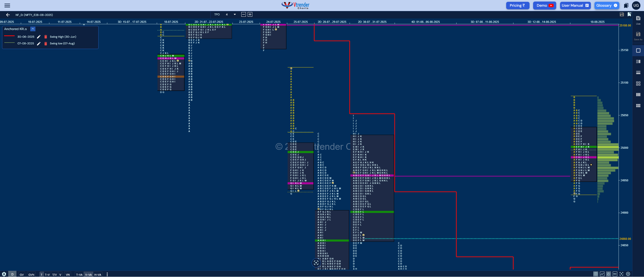The image size is (644, 277).
Task: Click the bookmark icon in header
Action: 626,5
